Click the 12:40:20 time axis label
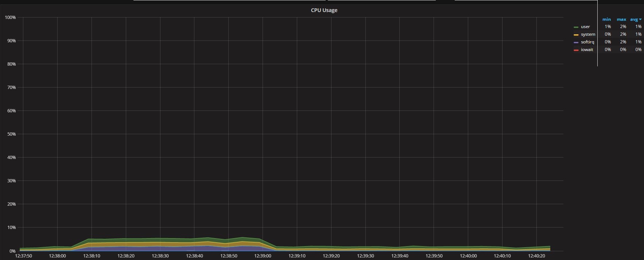 point(536,256)
